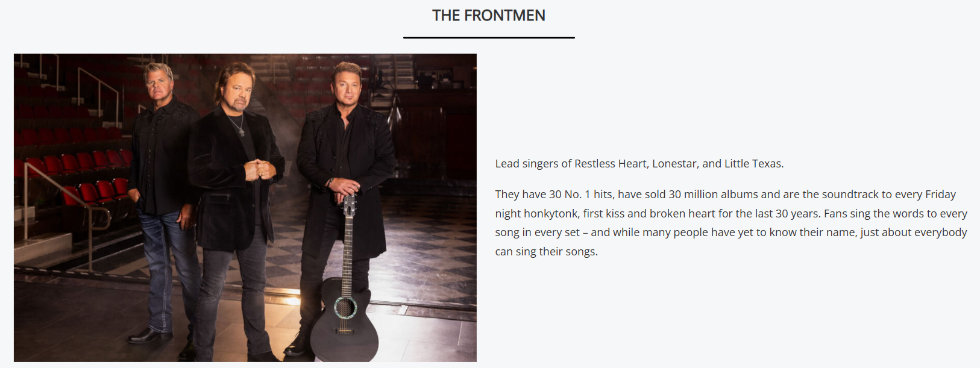This screenshot has width=980, height=368.
Task: Click the word "Friday" in the paragraph
Action: [940, 195]
